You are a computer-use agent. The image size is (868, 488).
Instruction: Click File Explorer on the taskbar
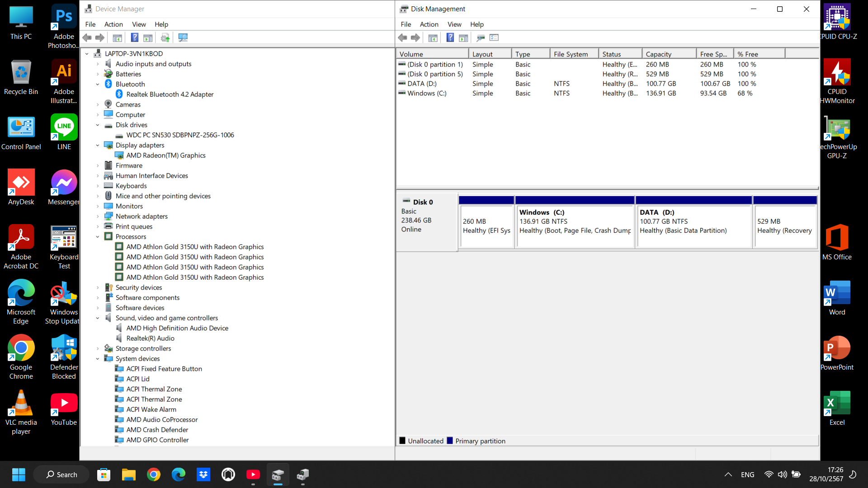click(x=129, y=474)
